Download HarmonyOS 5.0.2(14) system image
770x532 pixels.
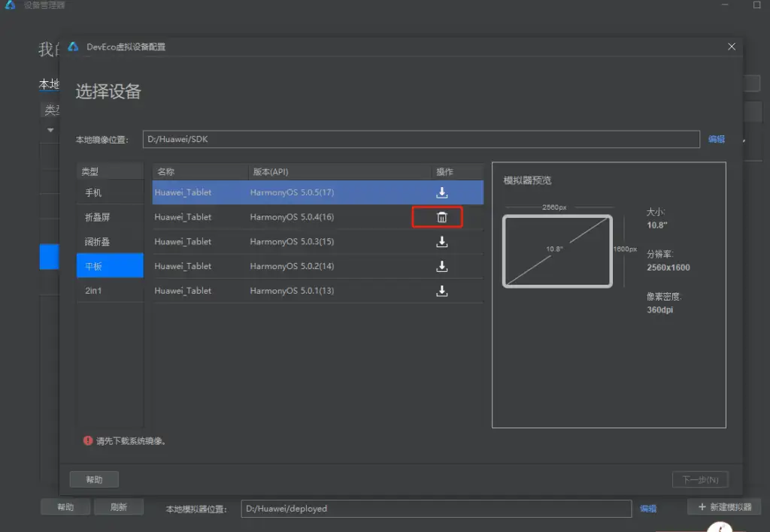tap(442, 266)
